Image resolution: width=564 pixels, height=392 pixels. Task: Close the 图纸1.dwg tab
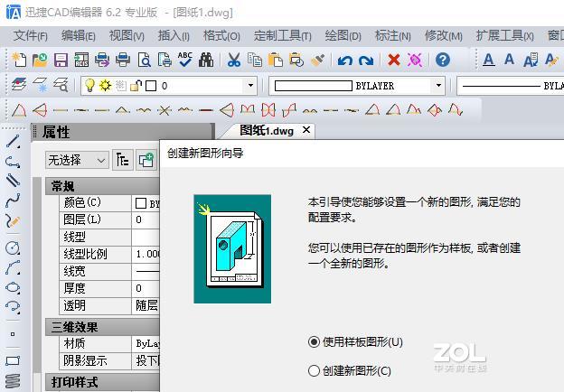(306, 130)
